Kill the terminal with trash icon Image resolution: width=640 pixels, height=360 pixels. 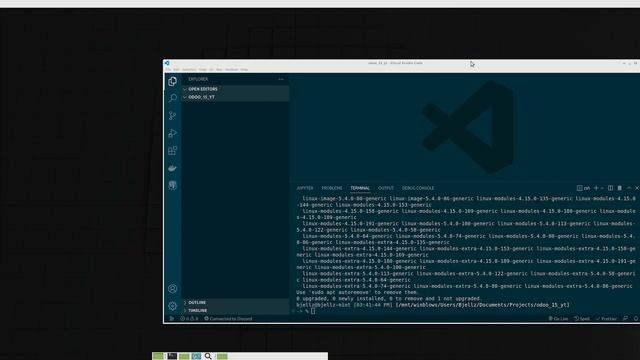click(620, 188)
